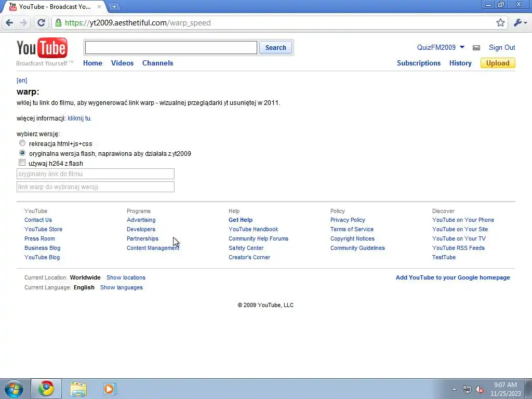Open the Creator's Corner link
This screenshot has height=399, width=532.
coord(249,257)
